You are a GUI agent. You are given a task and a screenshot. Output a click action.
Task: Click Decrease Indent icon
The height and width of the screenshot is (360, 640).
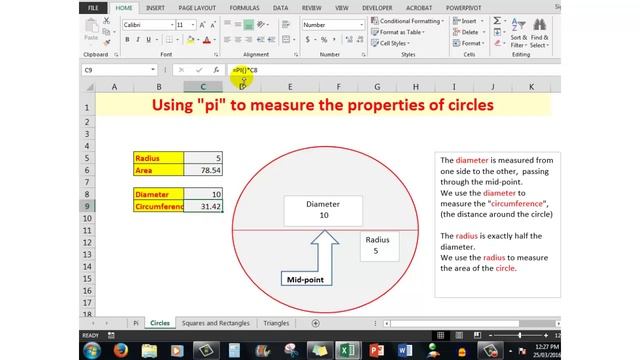point(260,40)
